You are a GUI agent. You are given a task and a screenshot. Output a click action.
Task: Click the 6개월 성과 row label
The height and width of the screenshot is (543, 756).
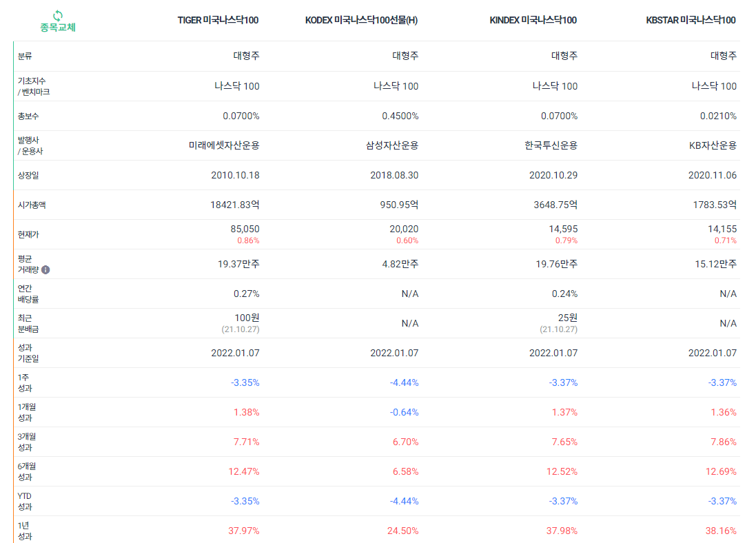click(x=27, y=471)
